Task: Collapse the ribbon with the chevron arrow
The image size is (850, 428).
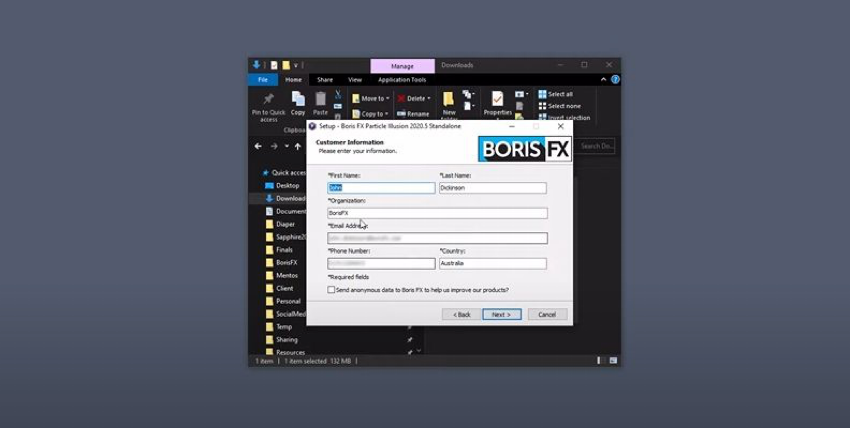Action: 603,79
